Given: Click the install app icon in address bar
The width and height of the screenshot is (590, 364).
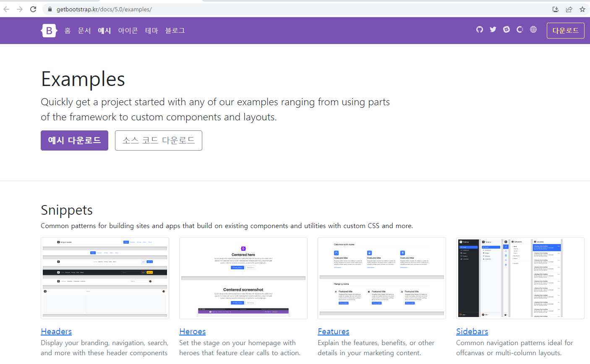Looking at the screenshot, I should [x=556, y=9].
